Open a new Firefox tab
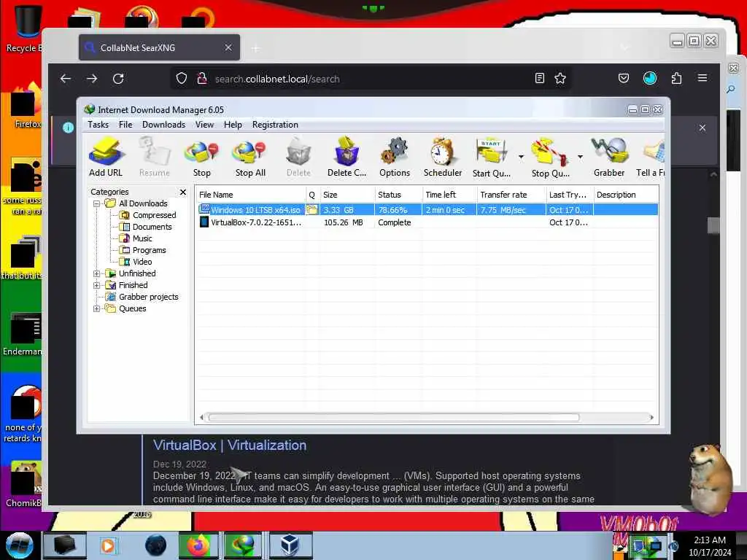 (256, 48)
